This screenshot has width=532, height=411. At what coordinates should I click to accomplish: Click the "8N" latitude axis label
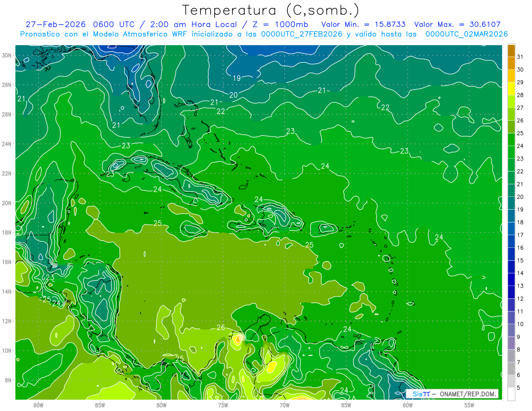click(x=9, y=380)
